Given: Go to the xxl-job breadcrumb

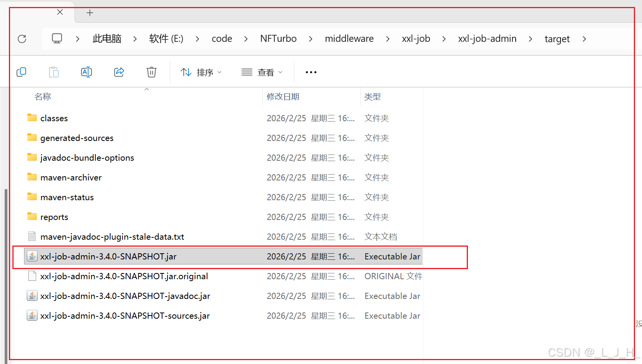Looking at the screenshot, I should coord(416,39).
